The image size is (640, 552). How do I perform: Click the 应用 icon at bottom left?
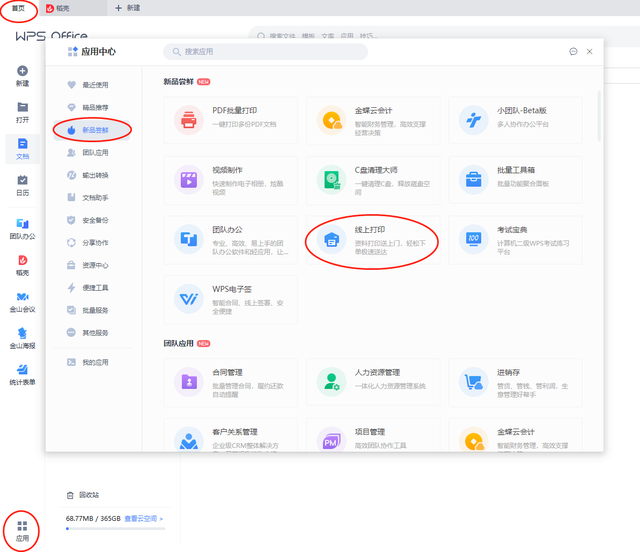(22, 530)
